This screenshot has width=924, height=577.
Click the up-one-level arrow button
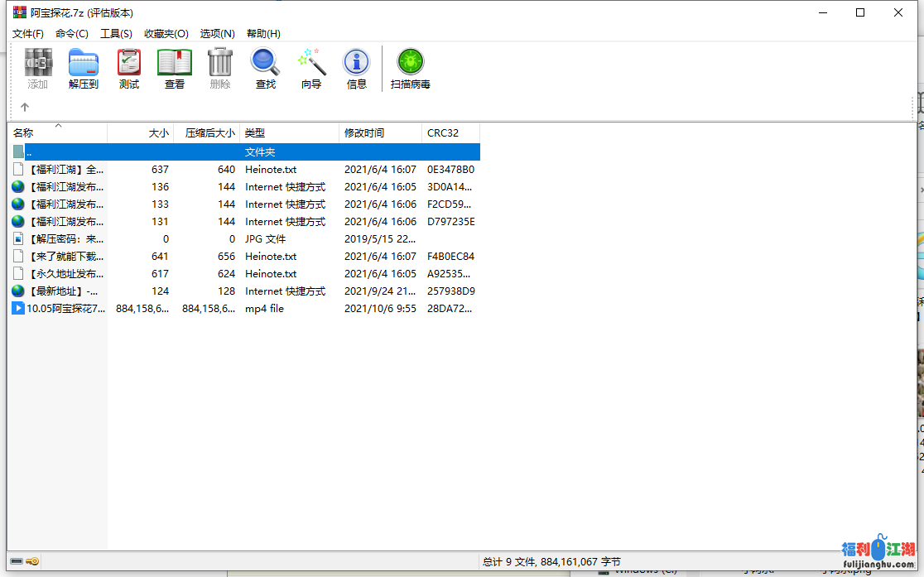pos(25,107)
